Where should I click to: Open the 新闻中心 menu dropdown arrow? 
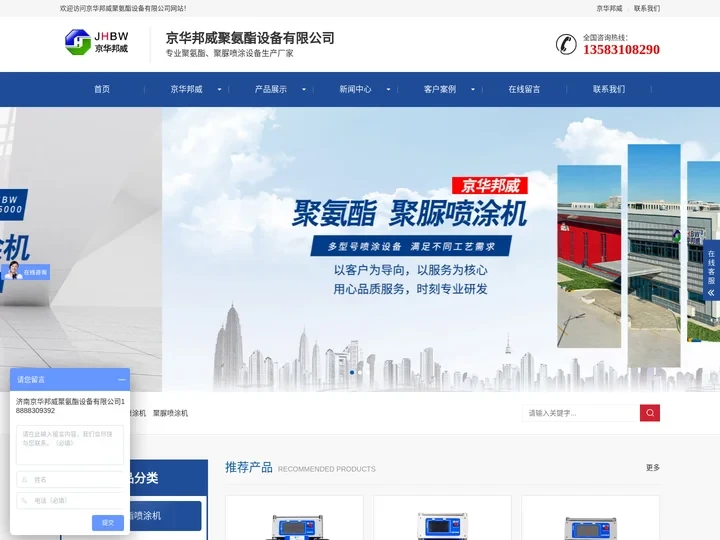coord(388,89)
